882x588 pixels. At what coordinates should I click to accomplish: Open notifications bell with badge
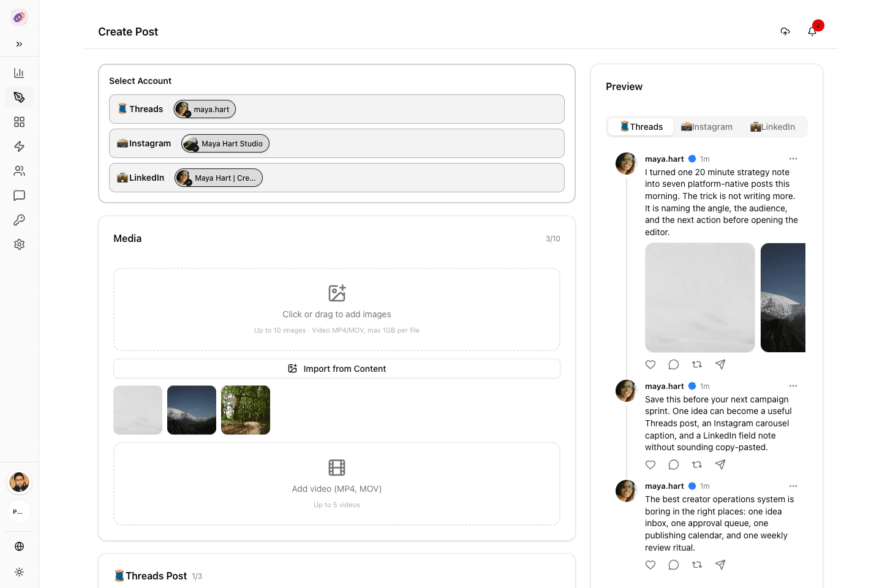tap(813, 31)
